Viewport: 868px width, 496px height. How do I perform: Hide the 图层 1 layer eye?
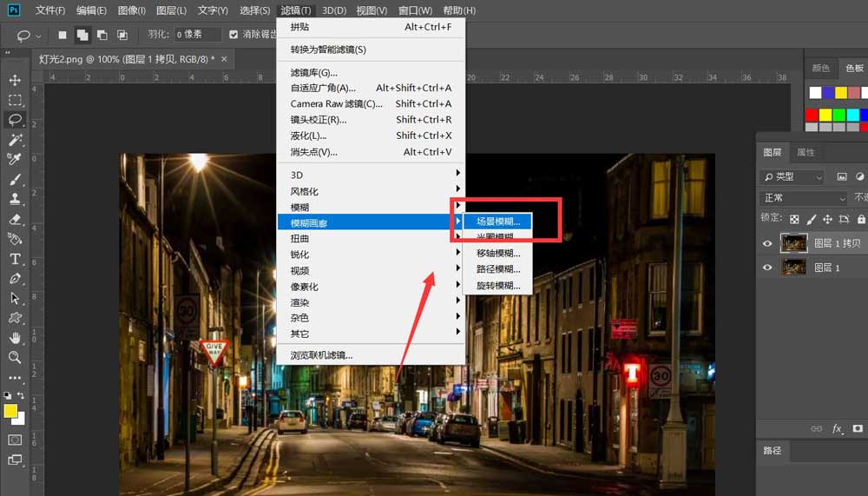pyautogui.click(x=767, y=268)
